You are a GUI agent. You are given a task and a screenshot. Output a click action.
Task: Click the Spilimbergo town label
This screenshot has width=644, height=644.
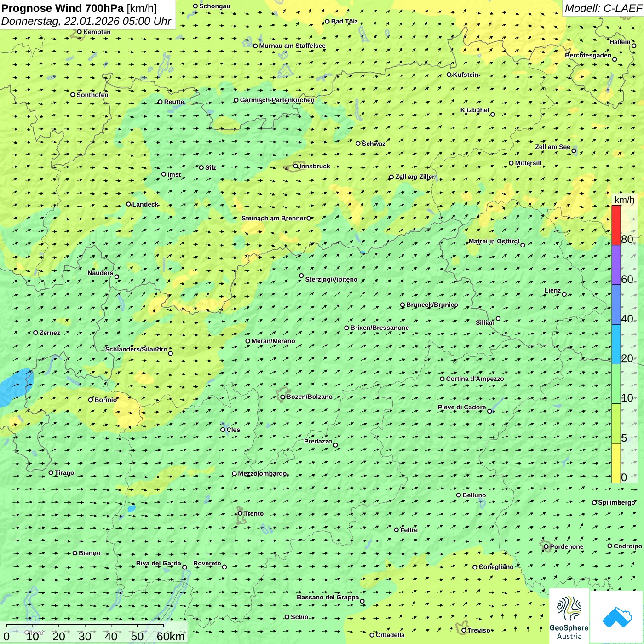coord(616,502)
